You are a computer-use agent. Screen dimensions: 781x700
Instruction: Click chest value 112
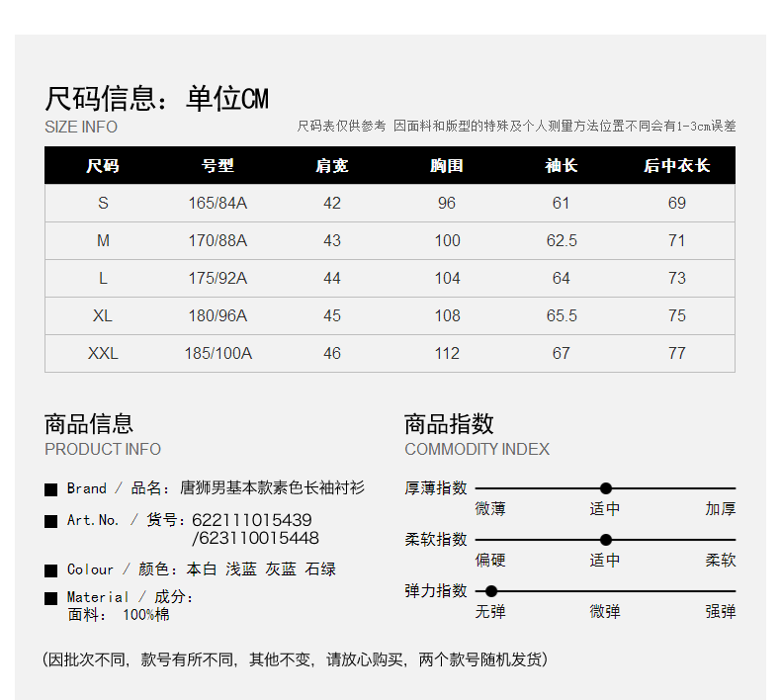click(x=447, y=353)
